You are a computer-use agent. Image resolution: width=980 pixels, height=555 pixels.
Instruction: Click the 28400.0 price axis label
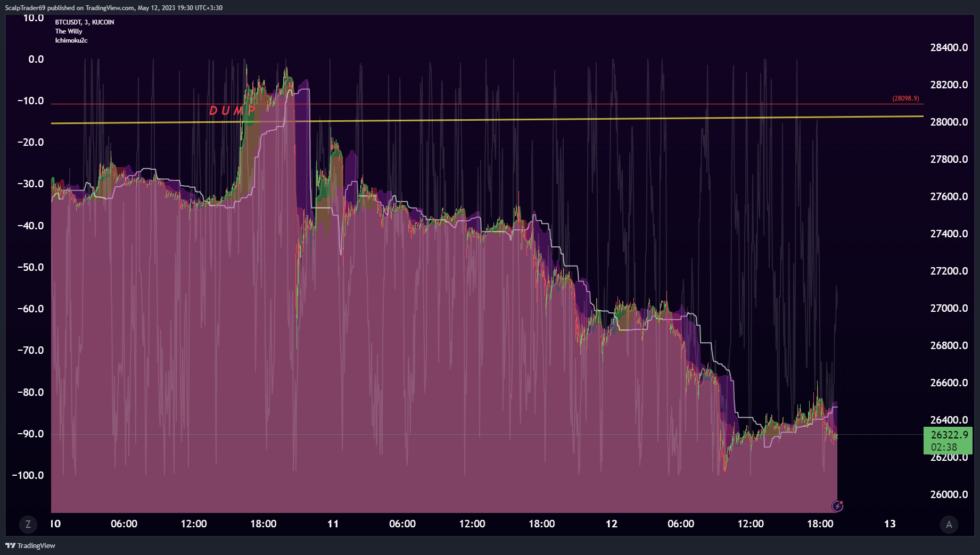(x=949, y=47)
